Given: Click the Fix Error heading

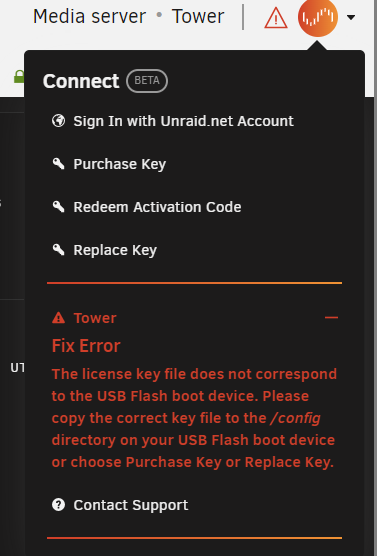Looking at the screenshot, I should tap(86, 346).
